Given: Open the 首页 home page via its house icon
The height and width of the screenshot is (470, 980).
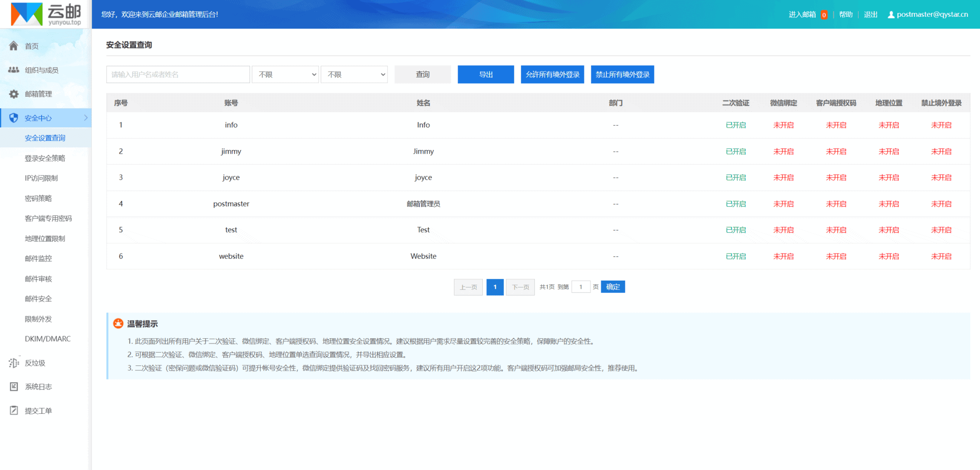Looking at the screenshot, I should pyautogui.click(x=13, y=46).
